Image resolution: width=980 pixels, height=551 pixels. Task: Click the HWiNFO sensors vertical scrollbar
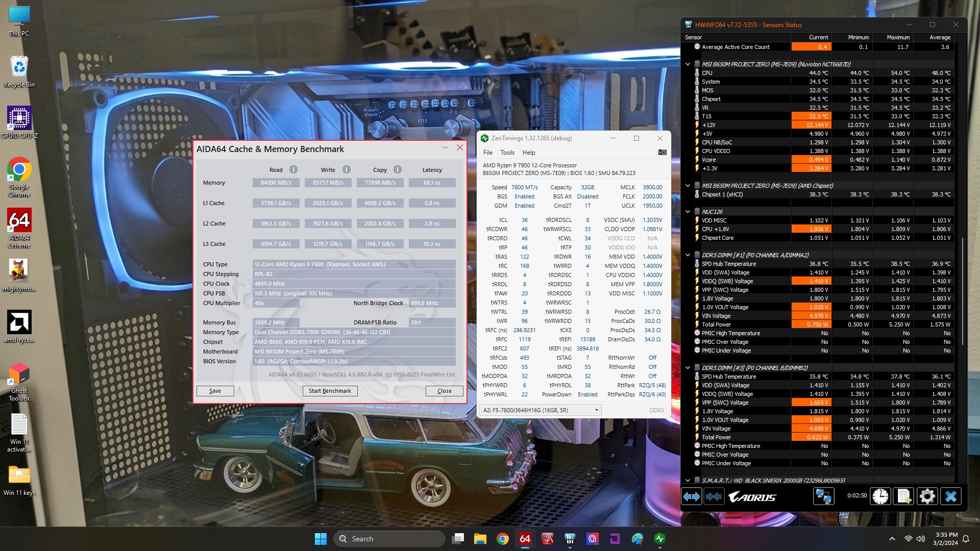tap(963, 291)
